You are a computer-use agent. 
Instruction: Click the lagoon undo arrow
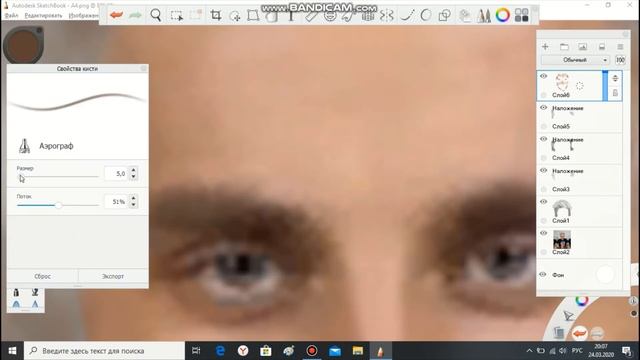pyautogui.click(x=579, y=333)
